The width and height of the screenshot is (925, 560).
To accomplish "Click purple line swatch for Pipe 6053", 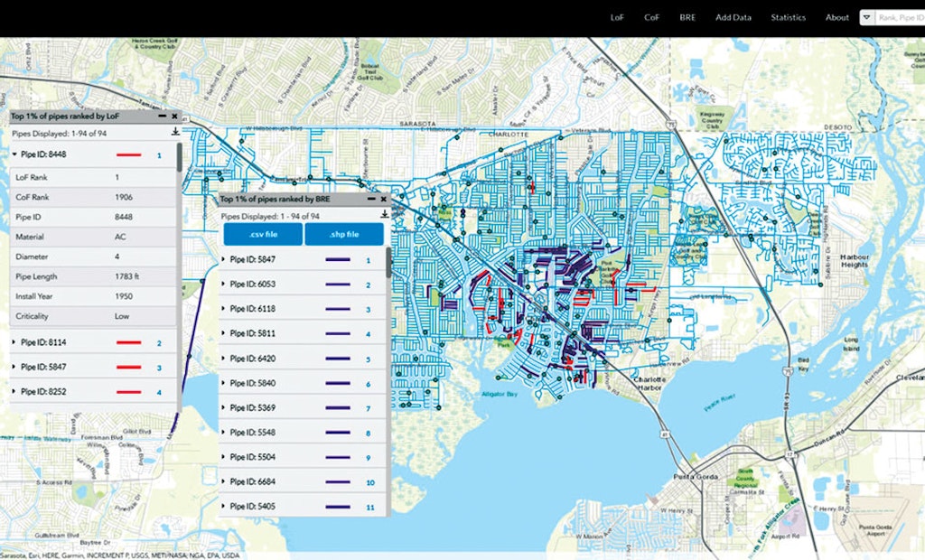I will click(338, 285).
